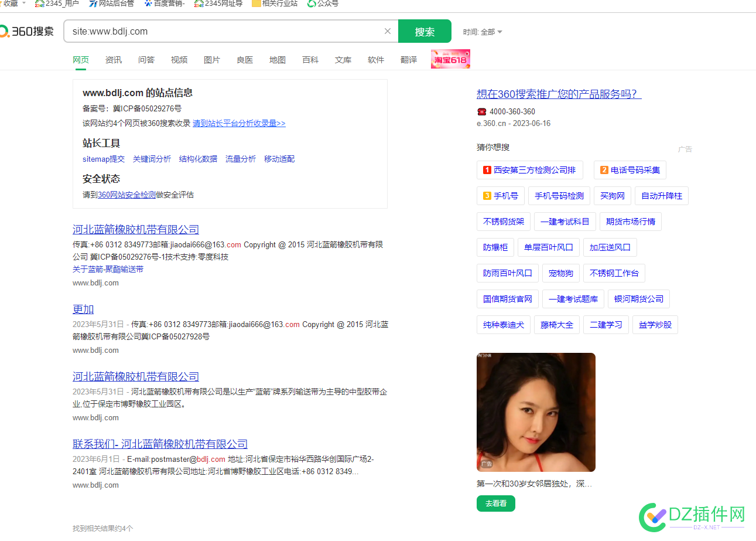This screenshot has height=541, width=756.
Task: Open the 想在360搜索推广您的产品服务吗 ad link
Action: point(559,94)
